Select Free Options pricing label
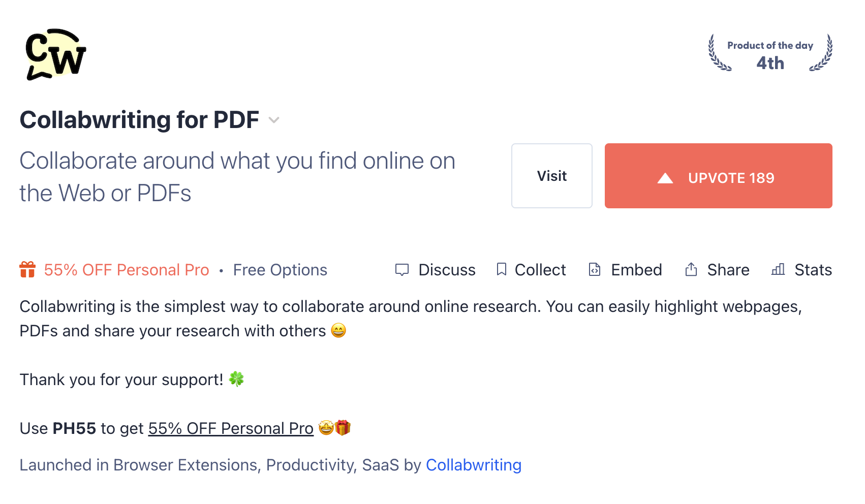The image size is (865, 504). (x=280, y=270)
